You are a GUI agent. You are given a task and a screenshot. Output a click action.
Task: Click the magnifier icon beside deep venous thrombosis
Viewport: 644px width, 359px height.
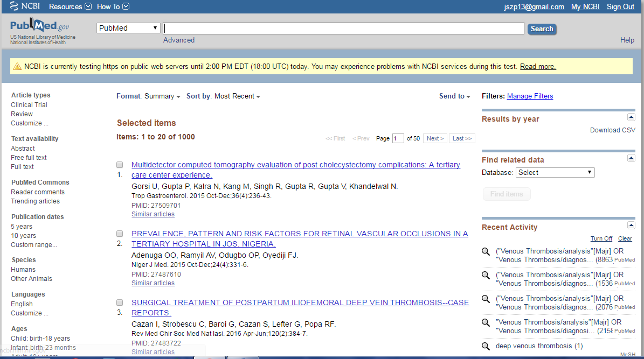point(486,346)
